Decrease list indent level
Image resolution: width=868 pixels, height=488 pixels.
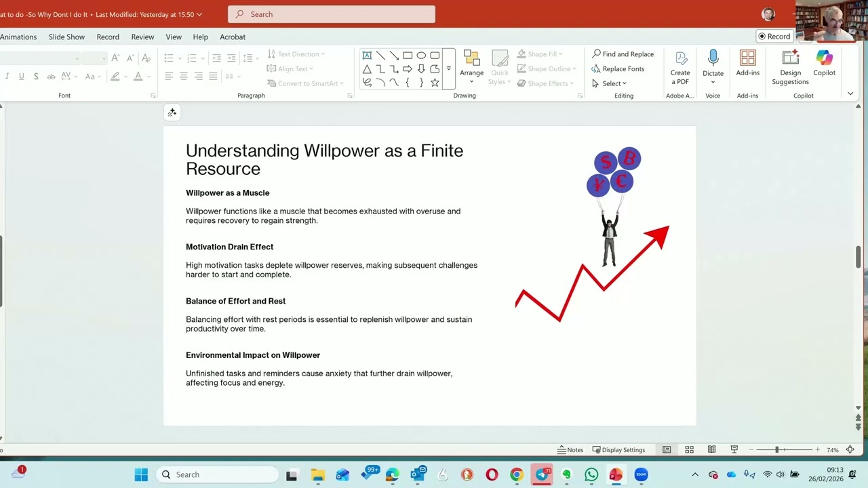(217, 58)
